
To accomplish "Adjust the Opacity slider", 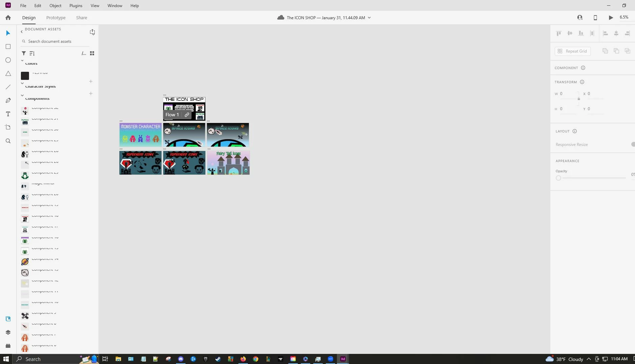I will [558, 178].
